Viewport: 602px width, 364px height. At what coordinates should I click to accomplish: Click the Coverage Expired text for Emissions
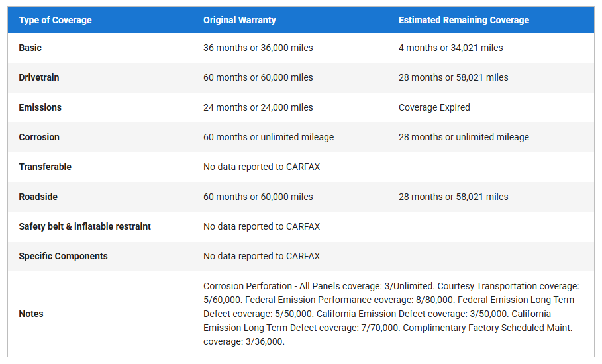pos(434,107)
